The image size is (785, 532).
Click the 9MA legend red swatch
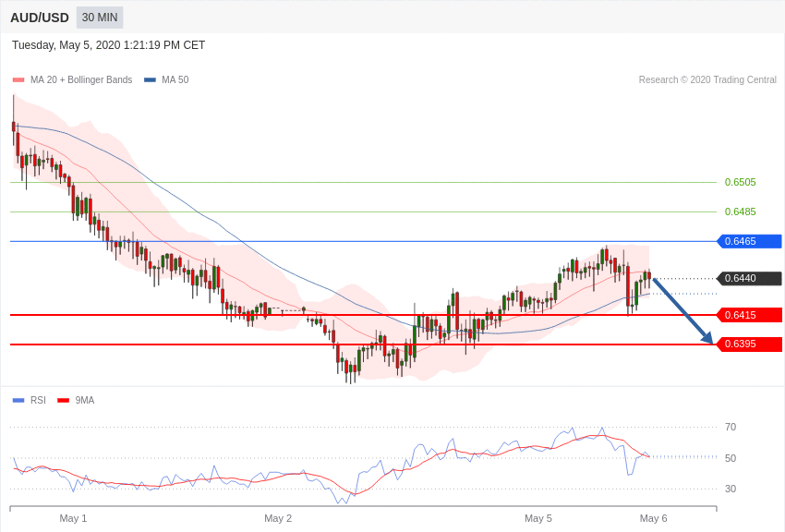tap(64, 400)
